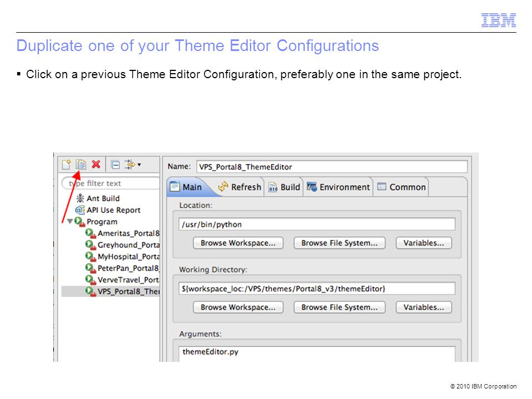Screen dimensions: 532x399
Task: Click the Program node label
Action: point(102,222)
